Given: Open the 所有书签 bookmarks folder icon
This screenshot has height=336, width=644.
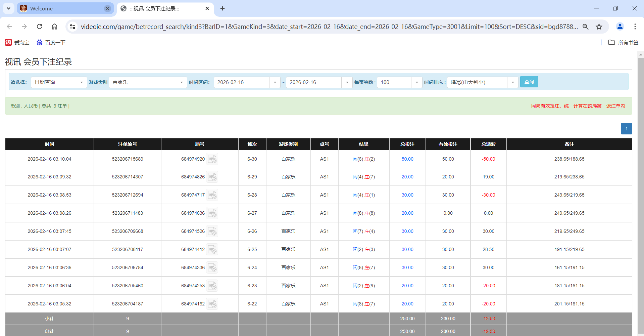Looking at the screenshot, I should click(x=611, y=42).
